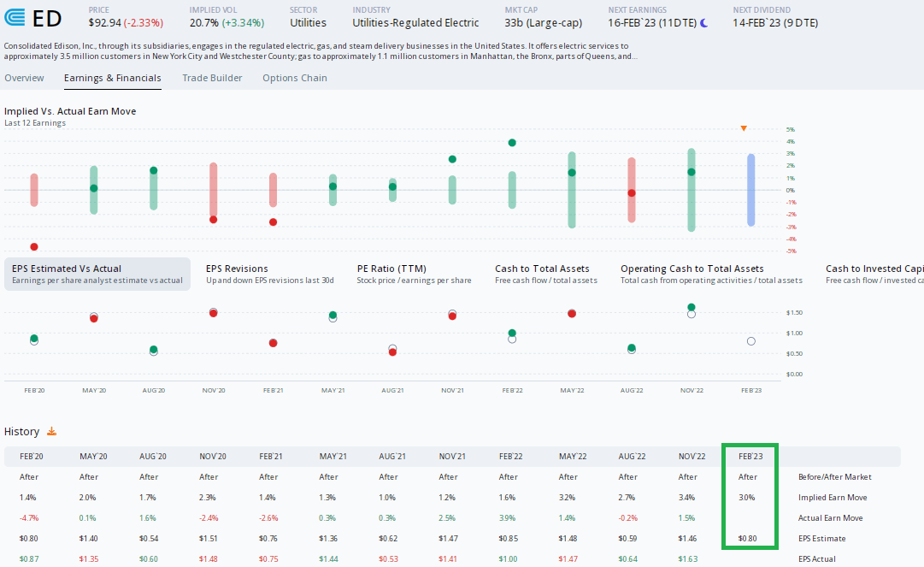Screen dimensions: 924x567
Task: Click the green dot at FEB'22 4% move
Action: coord(512,143)
